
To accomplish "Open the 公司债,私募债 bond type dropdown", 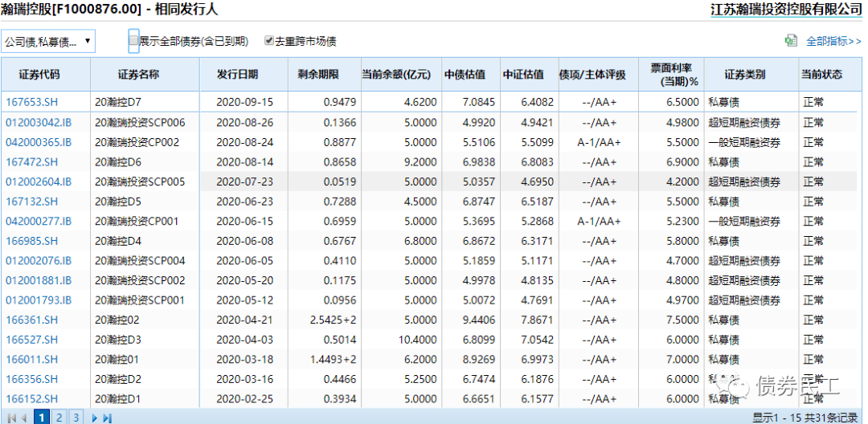I will [48, 42].
